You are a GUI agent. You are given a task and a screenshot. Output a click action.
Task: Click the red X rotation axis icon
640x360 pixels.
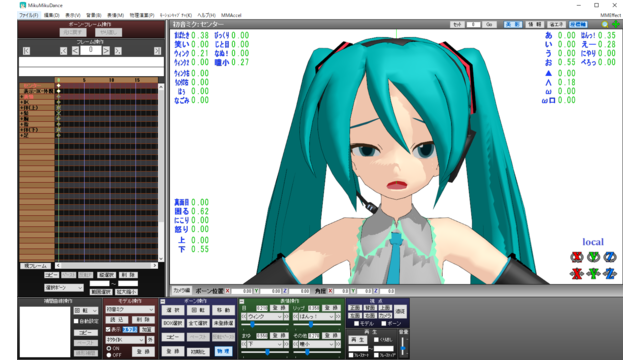pyautogui.click(x=577, y=257)
